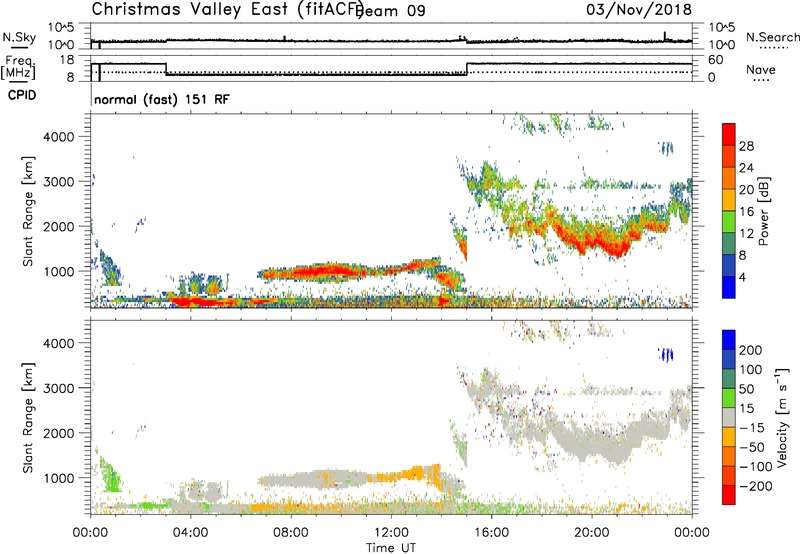Select the red top segment of Power colorbar
This screenshot has height=554, width=800.
729,134
